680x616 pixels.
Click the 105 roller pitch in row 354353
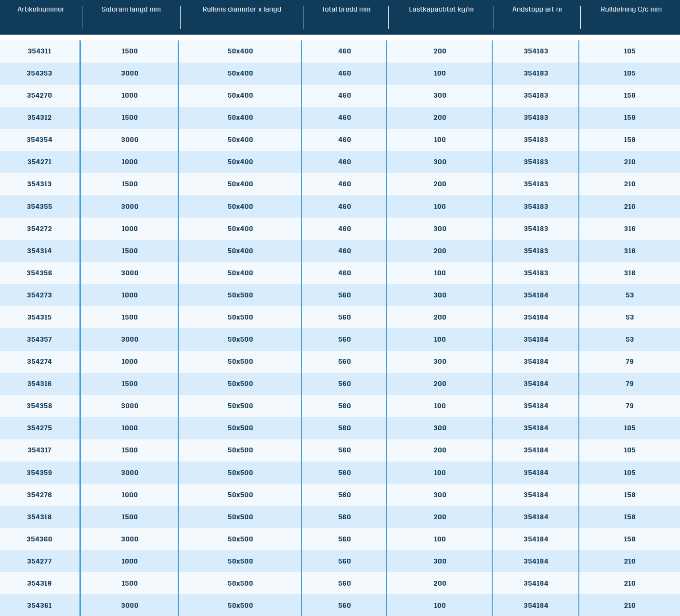630,73
